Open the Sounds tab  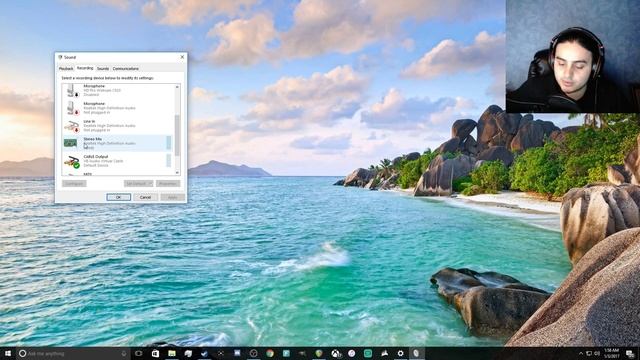[x=103, y=69]
